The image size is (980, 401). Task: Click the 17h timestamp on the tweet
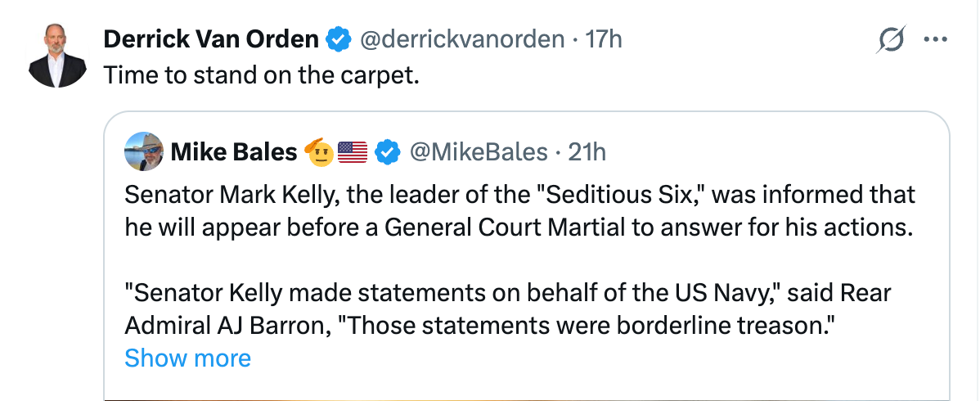tap(605, 38)
